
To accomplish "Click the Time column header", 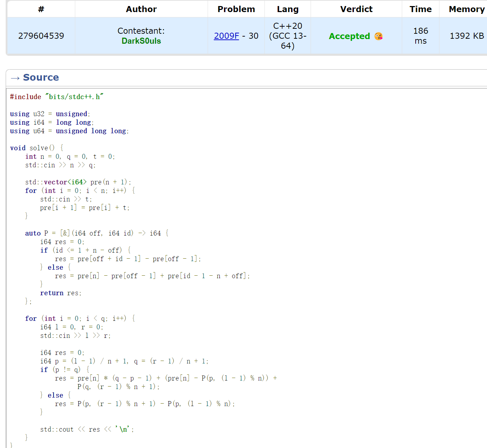I will click(x=420, y=9).
